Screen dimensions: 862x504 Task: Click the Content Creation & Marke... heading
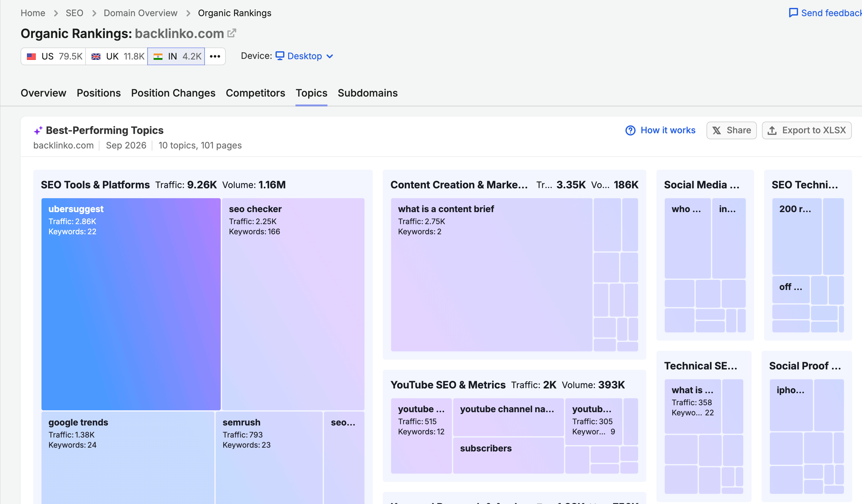point(459,185)
